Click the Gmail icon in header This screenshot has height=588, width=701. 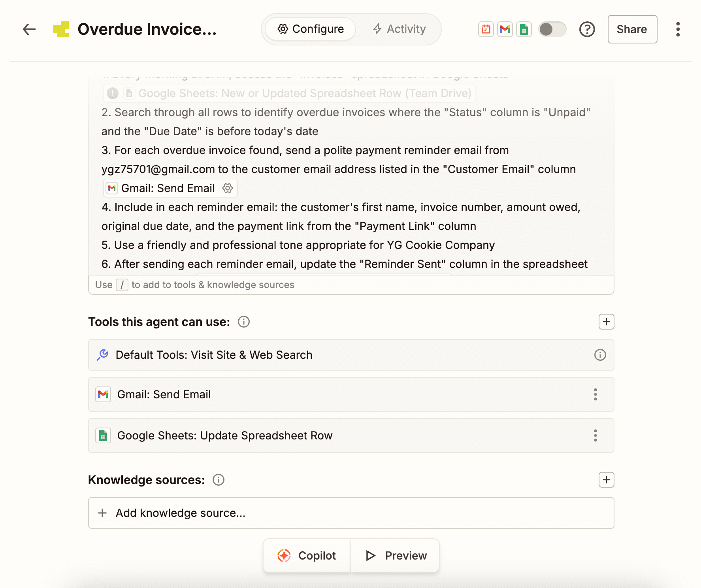coord(505,29)
